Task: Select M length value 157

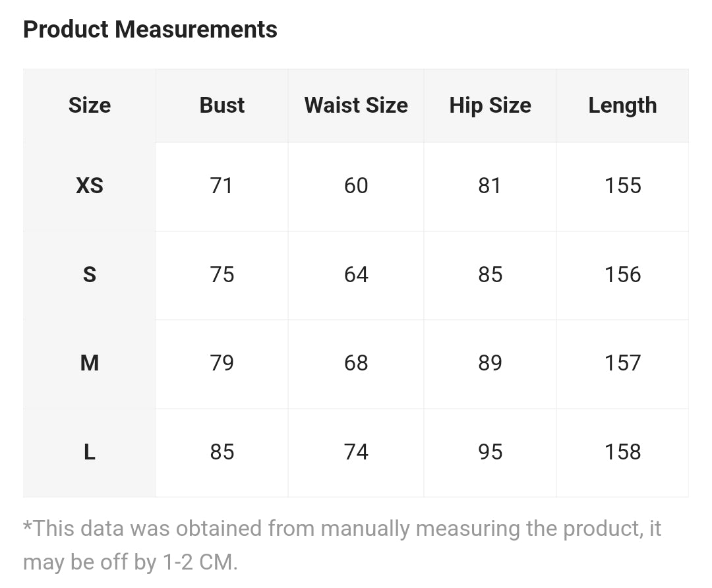Action: (x=622, y=363)
